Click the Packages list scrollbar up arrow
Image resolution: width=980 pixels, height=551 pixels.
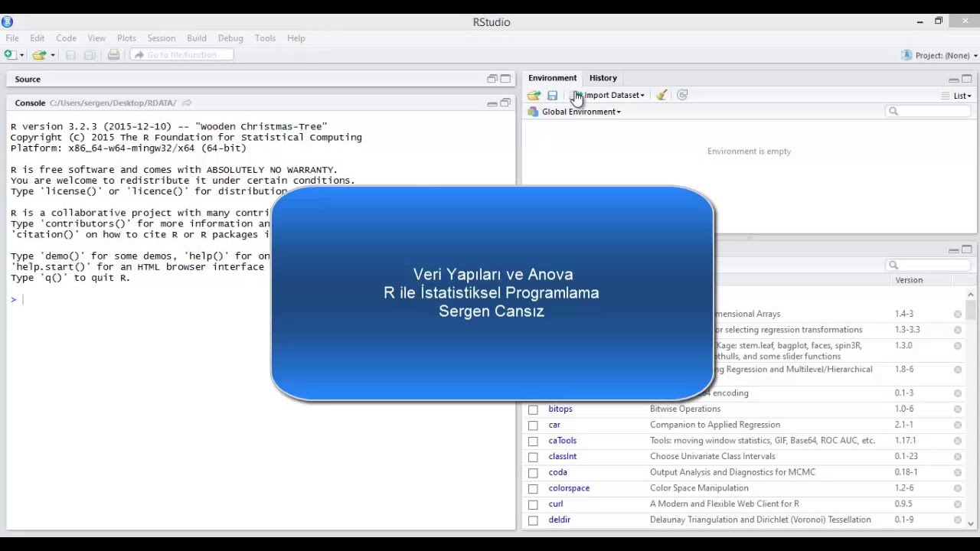(971, 295)
